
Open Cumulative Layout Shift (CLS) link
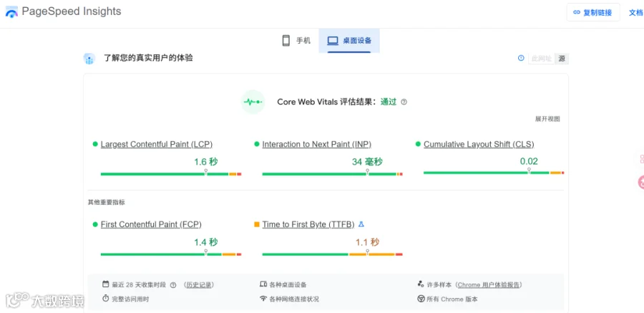click(479, 145)
